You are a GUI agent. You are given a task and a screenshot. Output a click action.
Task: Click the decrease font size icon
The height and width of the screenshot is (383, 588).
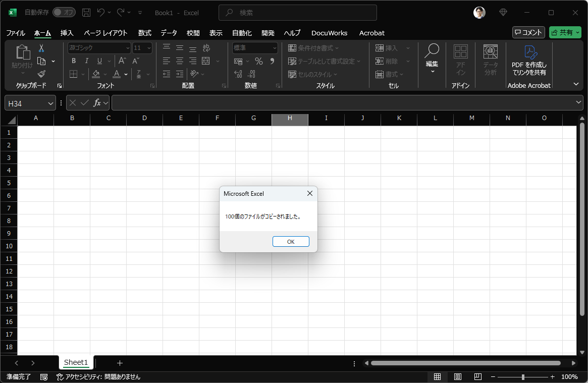(x=136, y=61)
